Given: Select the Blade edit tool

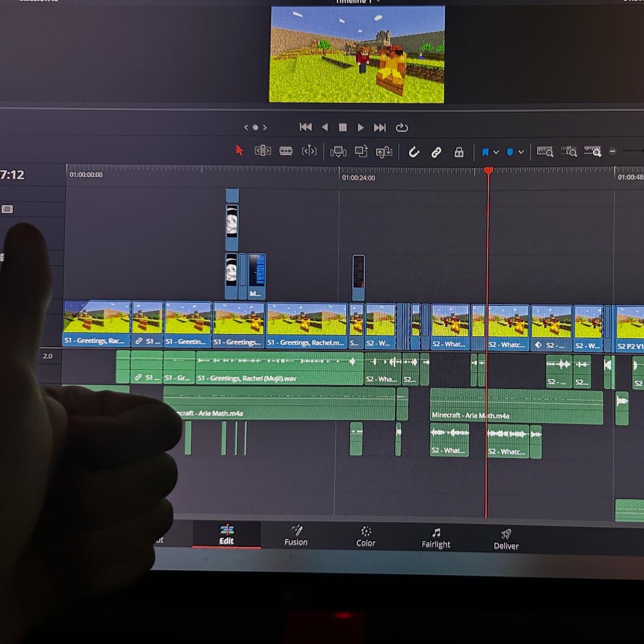Looking at the screenshot, I should tap(286, 151).
